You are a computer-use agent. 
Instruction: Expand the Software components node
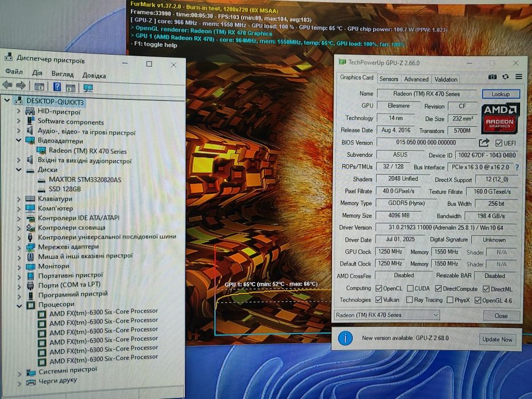pyautogui.click(x=19, y=120)
